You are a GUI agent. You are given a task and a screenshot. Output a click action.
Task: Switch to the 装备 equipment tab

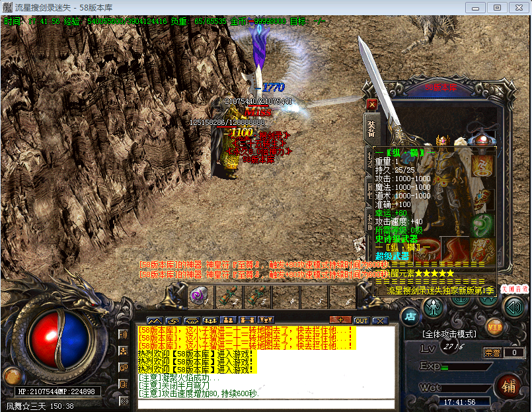[x=371, y=130]
